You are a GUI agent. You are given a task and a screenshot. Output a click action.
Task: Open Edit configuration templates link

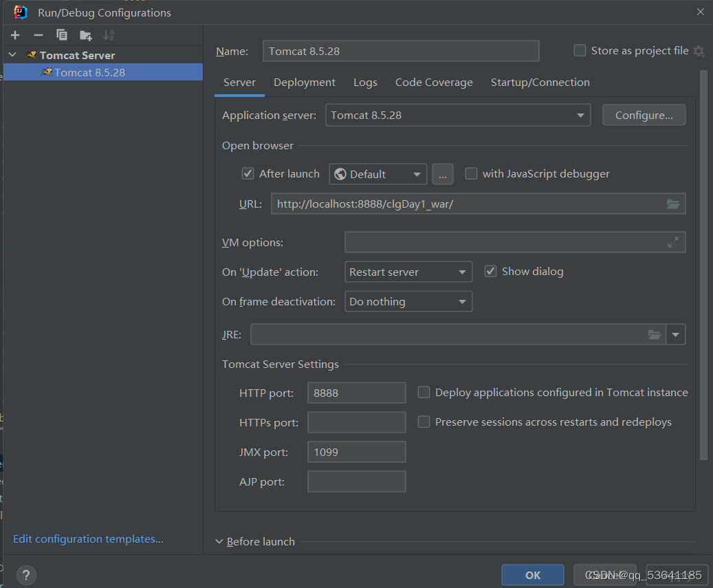click(88, 539)
